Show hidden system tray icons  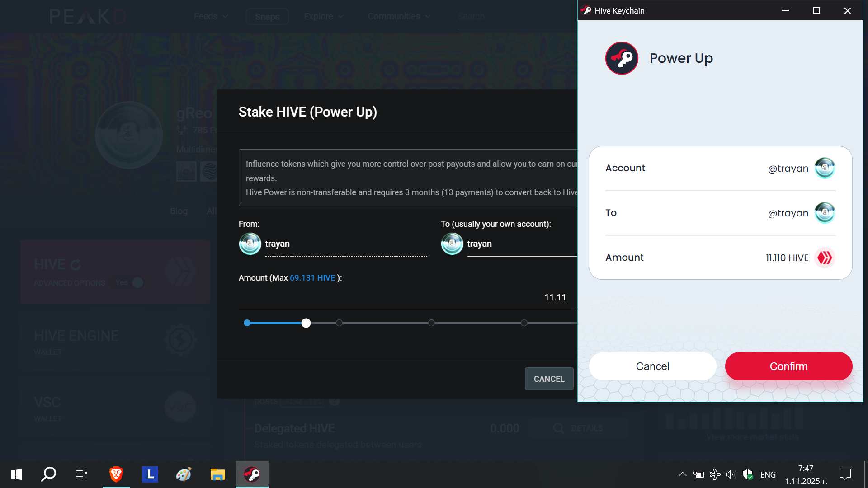pyautogui.click(x=683, y=474)
